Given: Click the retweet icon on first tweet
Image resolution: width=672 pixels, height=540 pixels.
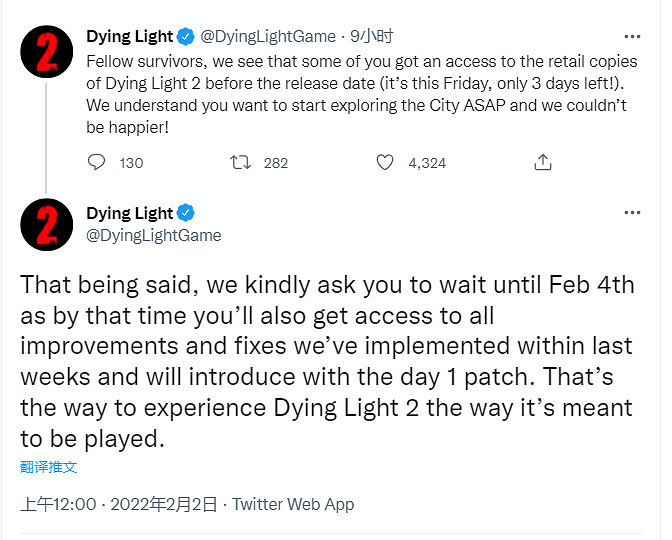Looking at the screenshot, I should pyautogui.click(x=241, y=162).
